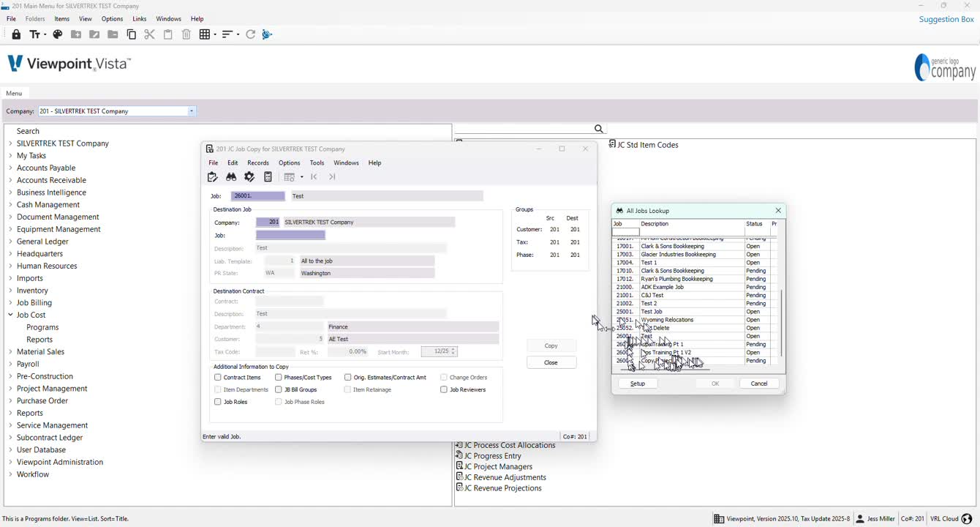Open the grid icon dropdown arrow in main toolbar
The height and width of the screenshot is (527, 980).
coord(214,34)
